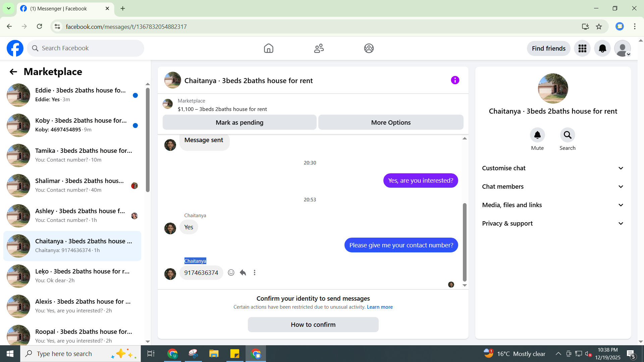The width and height of the screenshot is (644, 362).
Task: Open conversation information purple icon
Action: pyautogui.click(x=455, y=80)
